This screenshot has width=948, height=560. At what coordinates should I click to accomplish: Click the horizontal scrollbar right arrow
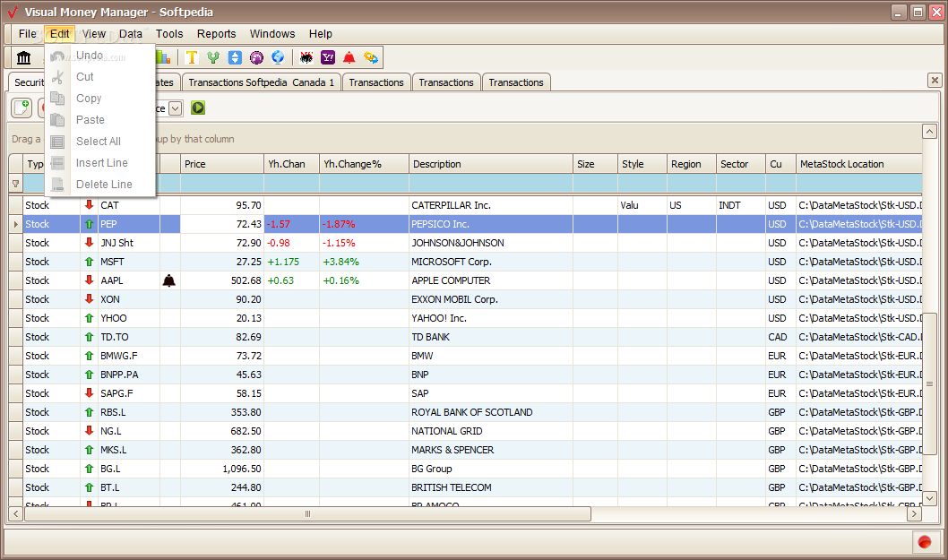[x=914, y=513]
